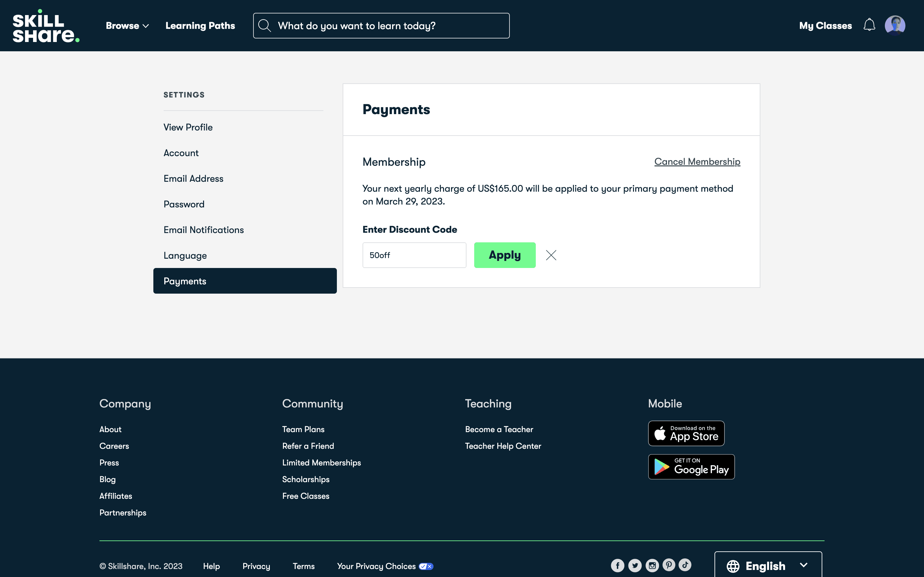Viewport: 924px width, 577px height.
Task: Focus the discount code input field
Action: (x=414, y=255)
